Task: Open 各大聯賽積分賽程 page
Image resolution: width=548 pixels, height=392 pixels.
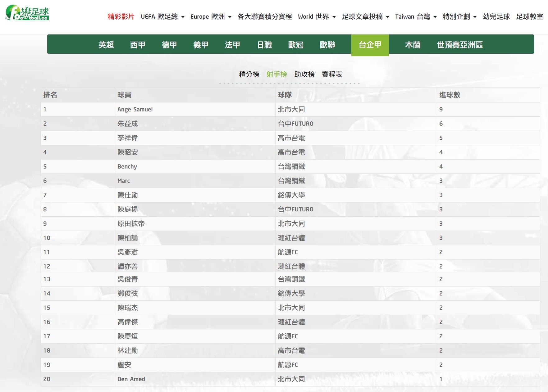Action: tap(264, 17)
